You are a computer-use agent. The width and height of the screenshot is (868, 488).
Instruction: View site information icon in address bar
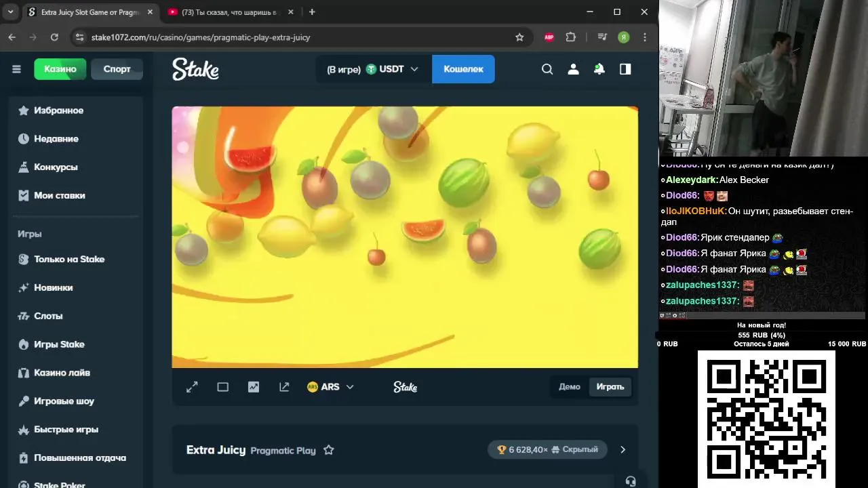click(x=79, y=37)
